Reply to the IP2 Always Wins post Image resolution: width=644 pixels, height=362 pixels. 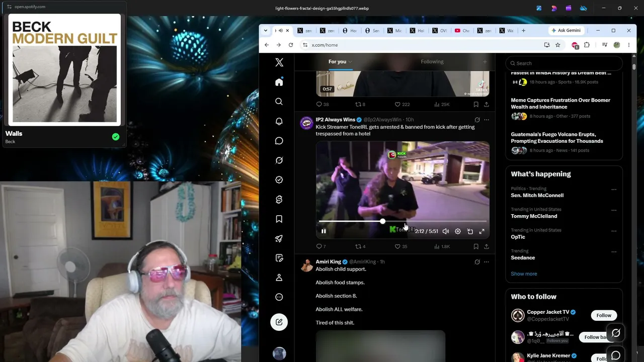[x=320, y=246]
